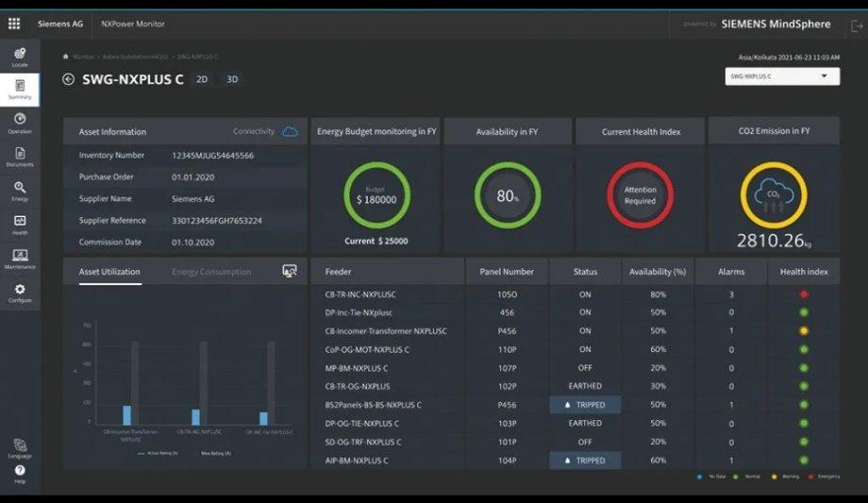Viewport: 868px width, 503px height.
Task: Click the 80% Availability gauge
Action: tap(507, 195)
